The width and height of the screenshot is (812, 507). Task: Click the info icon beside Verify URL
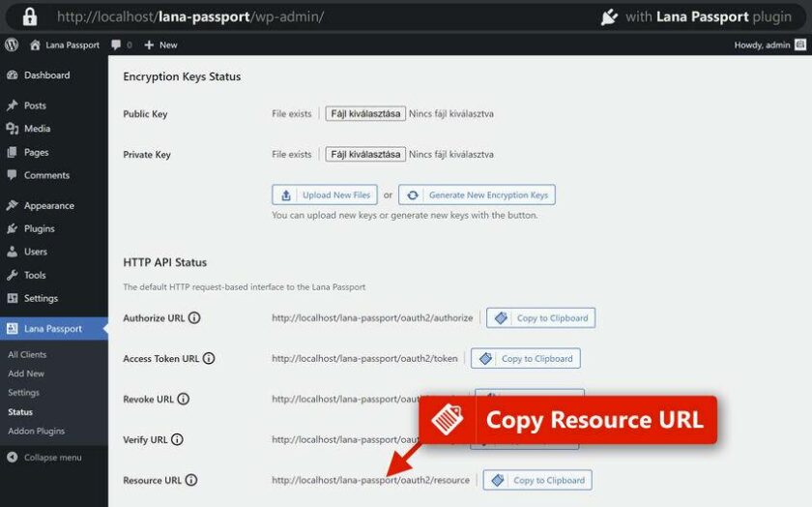click(177, 439)
